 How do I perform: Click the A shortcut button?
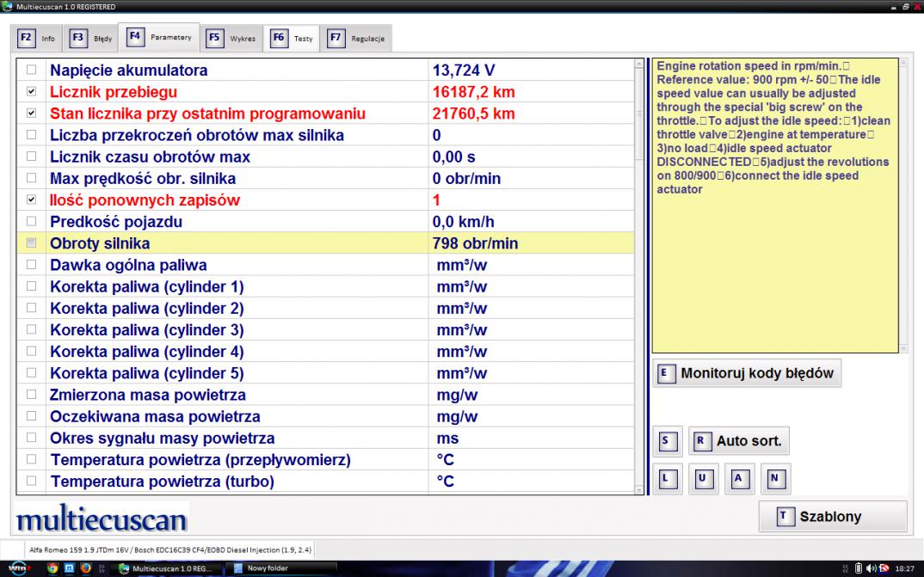click(x=738, y=479)
